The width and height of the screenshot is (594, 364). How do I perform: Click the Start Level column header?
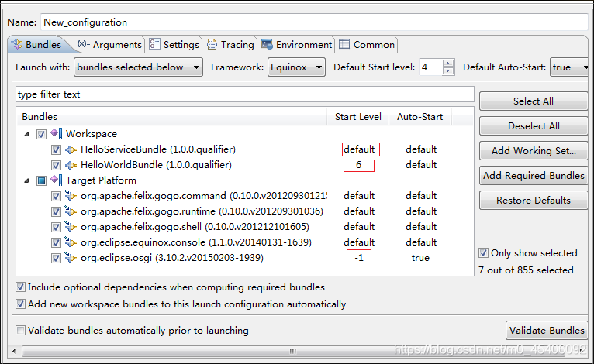pyautogui.click(x=358, y=116)
